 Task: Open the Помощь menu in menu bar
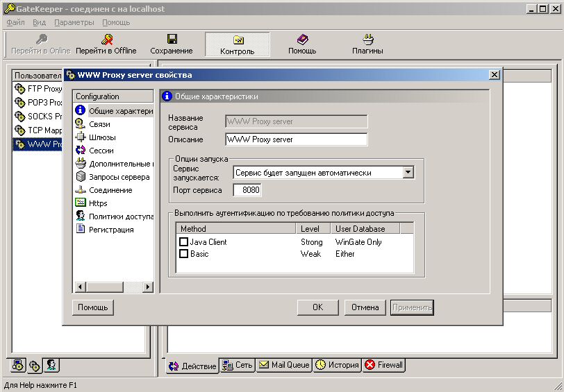[116, 22]
